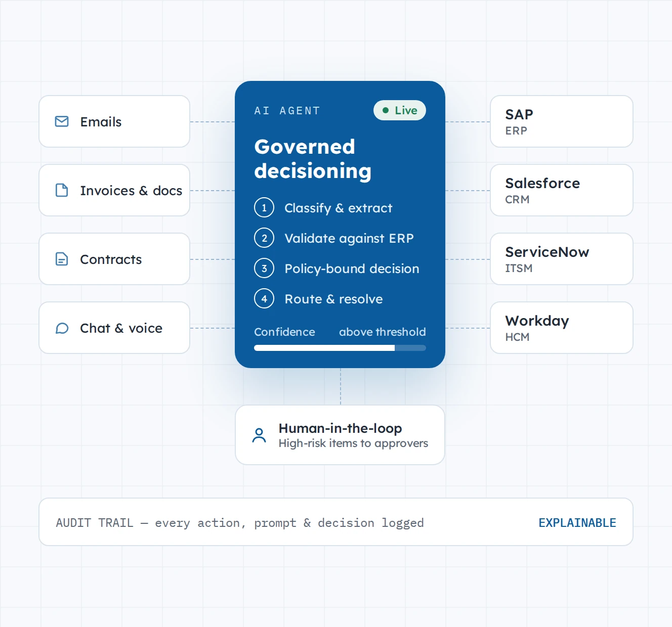The height and width of the screenshot is (627, 672).
Task: Click the Policy-bound decision step text
Action: click(352, 268)
